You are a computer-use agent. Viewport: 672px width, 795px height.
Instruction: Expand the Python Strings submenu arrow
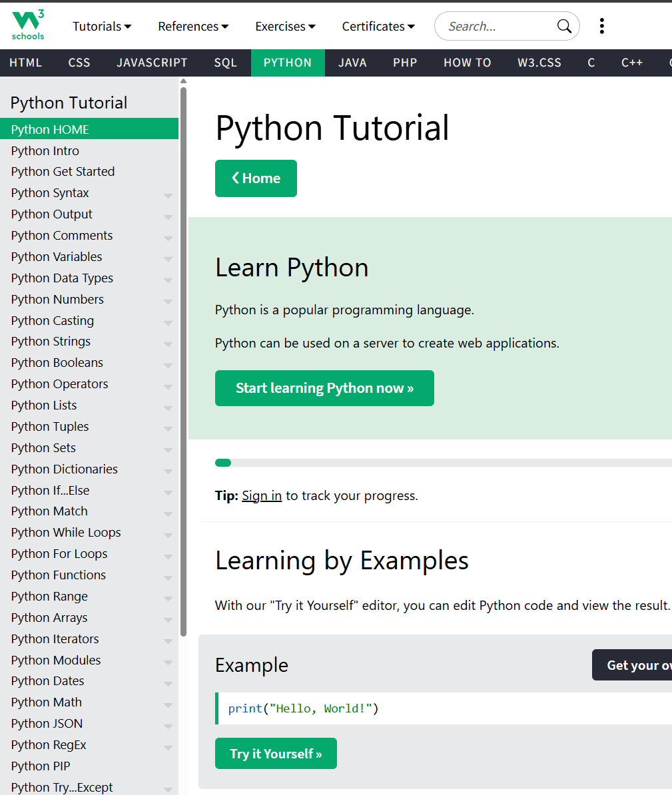click(x=168, y=344)
